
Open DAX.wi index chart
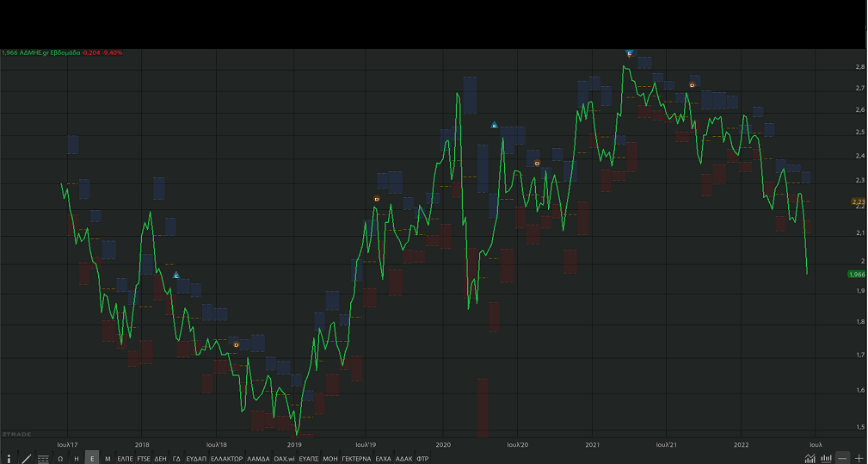[x=284, y=459]
